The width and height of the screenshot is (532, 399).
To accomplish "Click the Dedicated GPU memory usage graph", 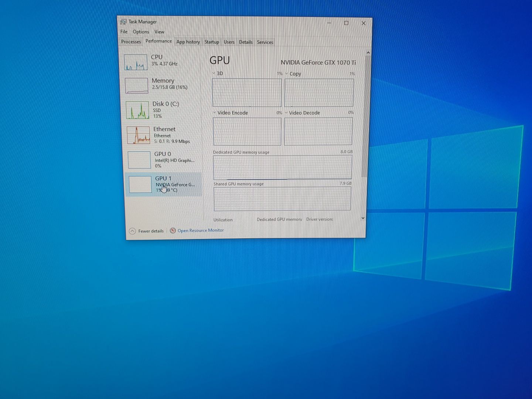I will click(x=282, y=167).
